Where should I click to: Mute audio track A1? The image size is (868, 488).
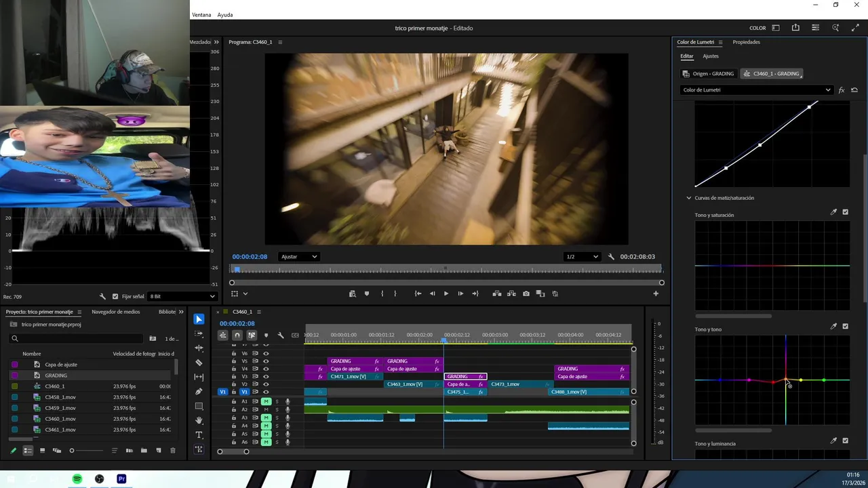pos(267,402)
